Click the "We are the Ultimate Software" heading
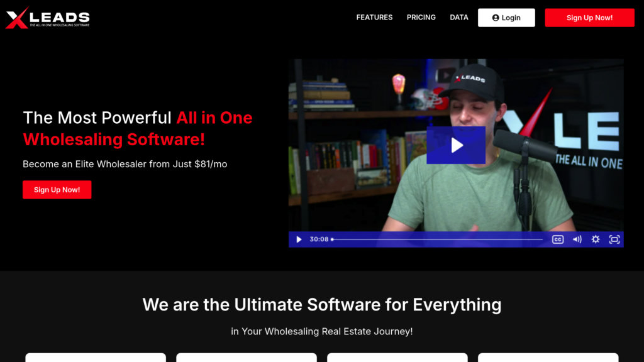 tap(321, 305)
